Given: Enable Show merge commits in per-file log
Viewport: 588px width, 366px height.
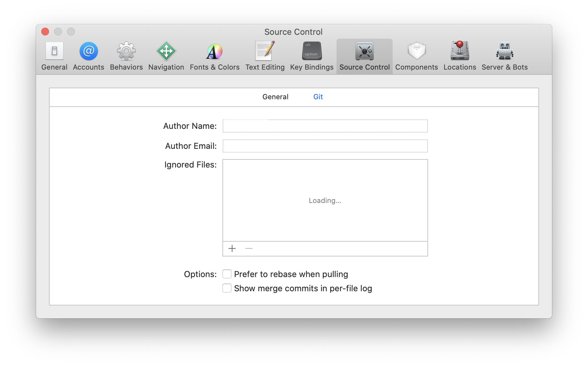Looking at the screenshot, I should [227, 288].
